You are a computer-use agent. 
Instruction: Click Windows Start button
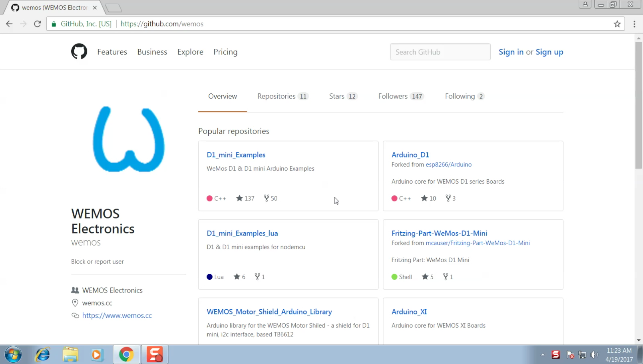(x=13, y=354)
